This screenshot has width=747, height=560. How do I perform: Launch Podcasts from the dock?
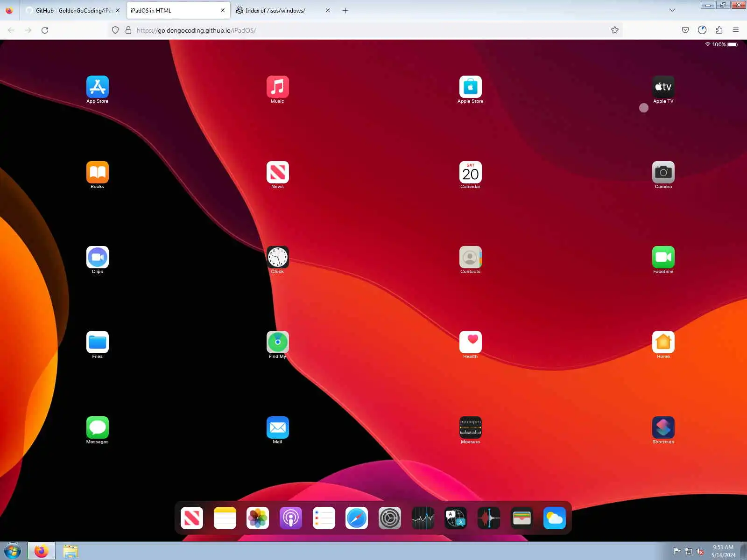point(291,518)
